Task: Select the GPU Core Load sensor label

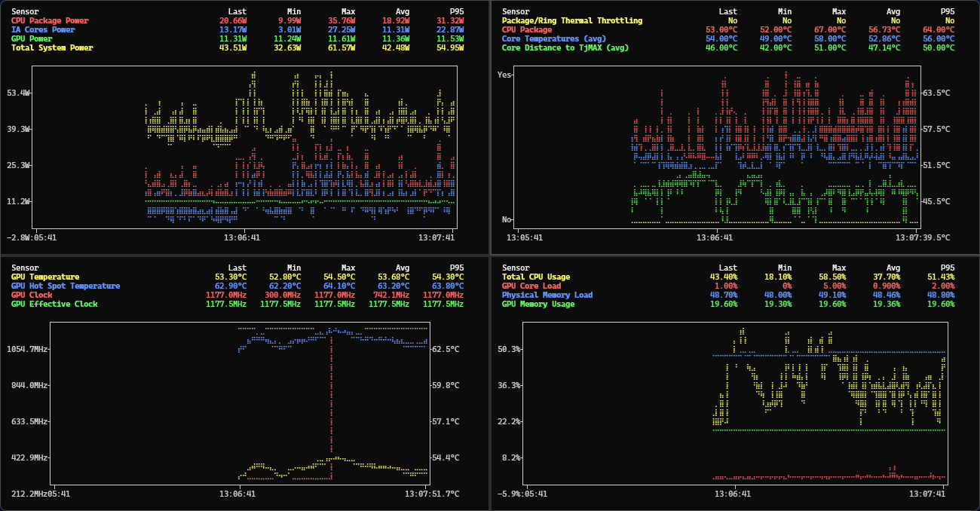Action: [531, 286]
